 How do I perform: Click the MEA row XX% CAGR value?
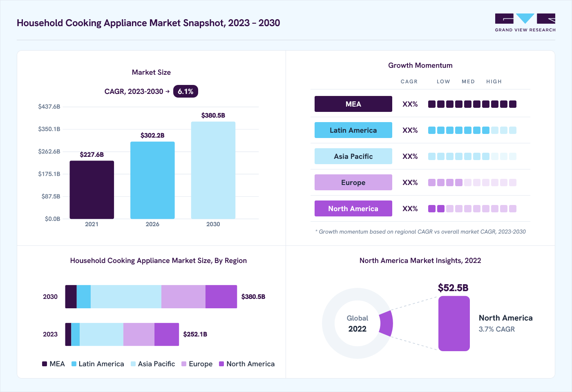(x=410, y=104)
